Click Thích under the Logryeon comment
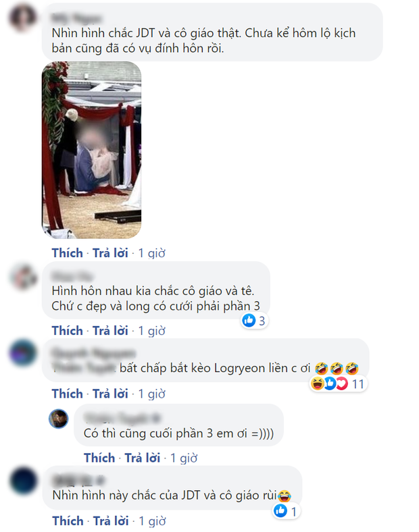419x532 pixels. pyautogui.click(x=67, y=394)
